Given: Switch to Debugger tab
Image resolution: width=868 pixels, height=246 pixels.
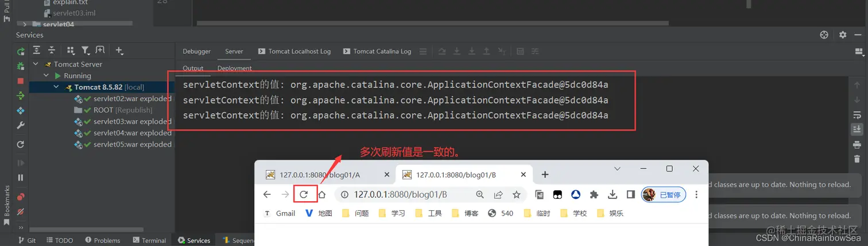Looking at the screenshot, I should point(197,51).
